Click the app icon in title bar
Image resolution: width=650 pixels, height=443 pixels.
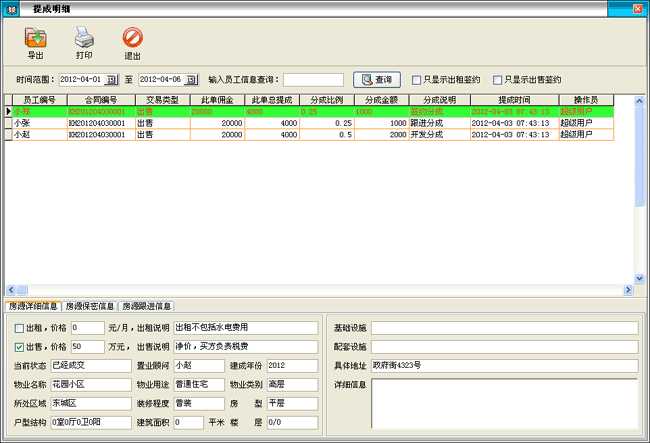tap(11, 8)
